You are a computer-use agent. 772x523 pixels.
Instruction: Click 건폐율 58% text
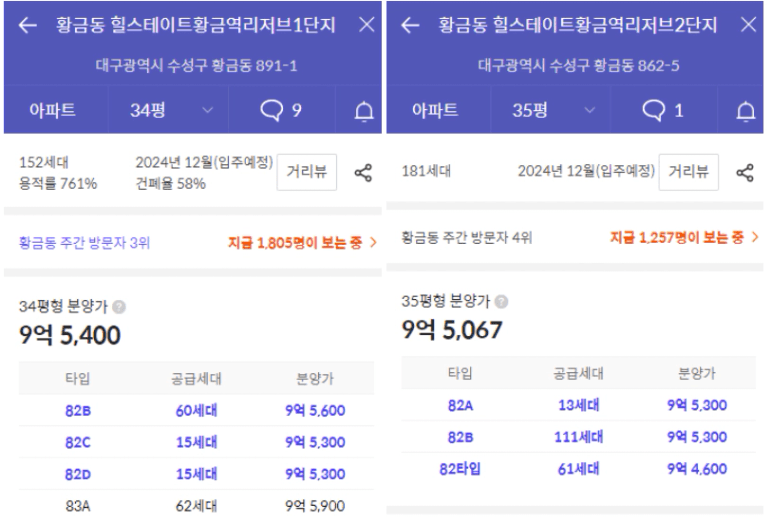[x=171, y=184]
